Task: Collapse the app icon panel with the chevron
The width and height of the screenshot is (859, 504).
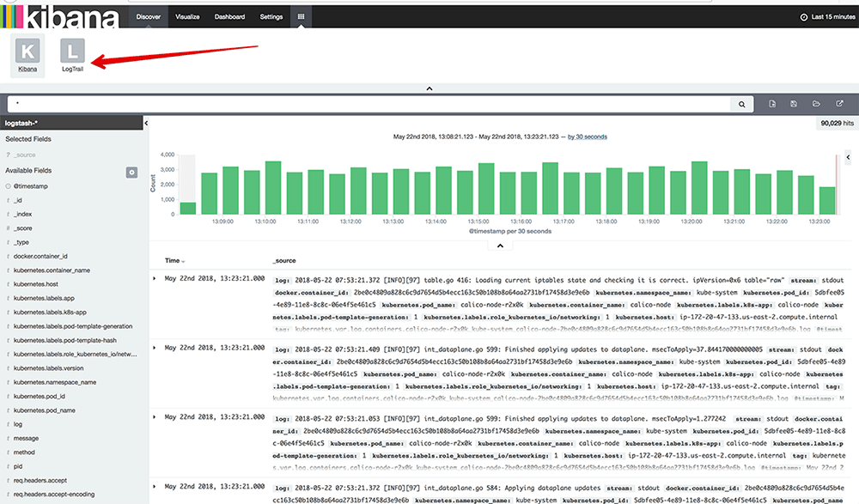Action: pyautogui.click(x=429, y=88)
